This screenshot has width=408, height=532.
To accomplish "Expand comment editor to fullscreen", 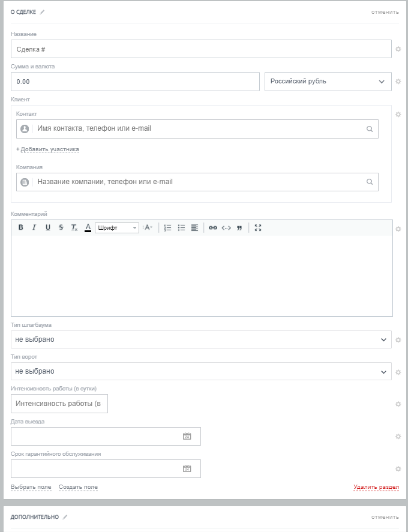I will (258, 228).
